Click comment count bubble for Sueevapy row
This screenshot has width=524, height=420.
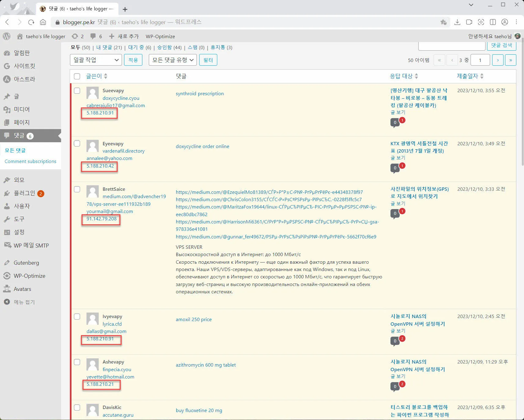[395, 122]
